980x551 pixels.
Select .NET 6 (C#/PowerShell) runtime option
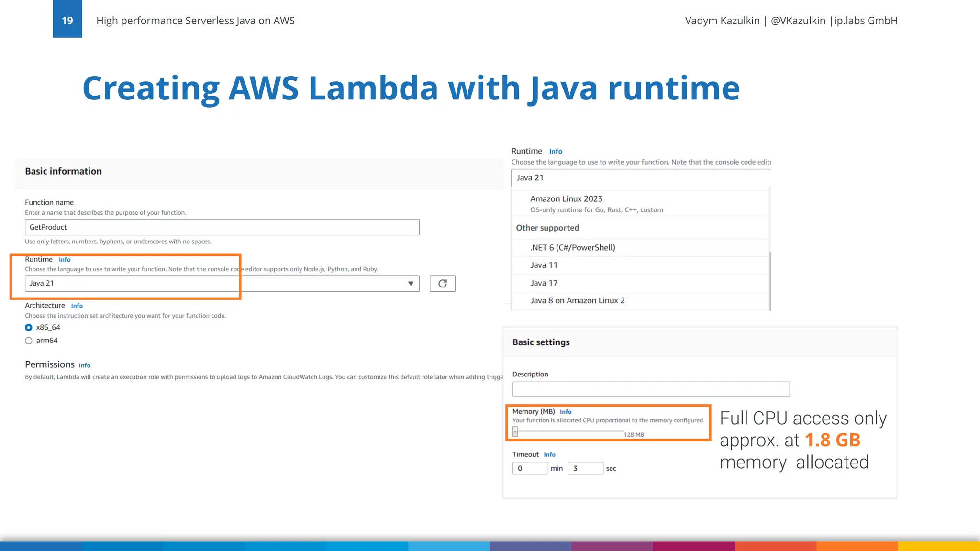(x=572, y=248)
